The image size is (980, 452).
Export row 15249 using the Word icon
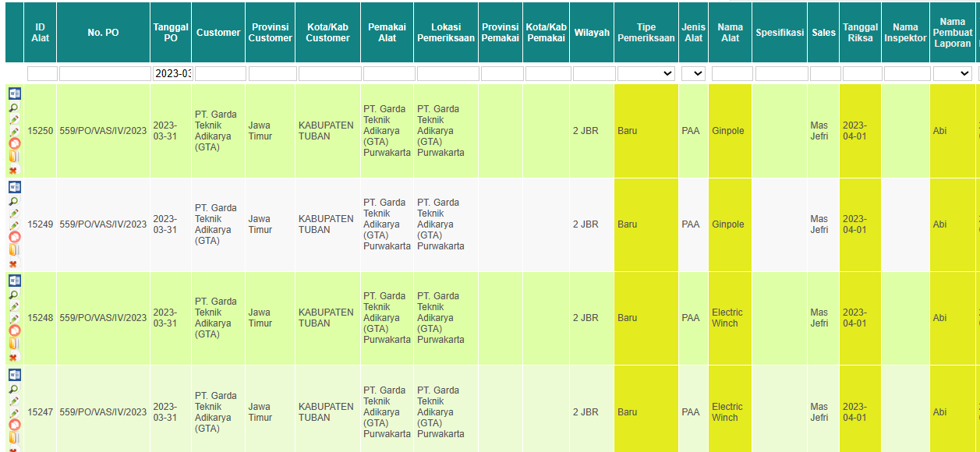pos(15,187)
